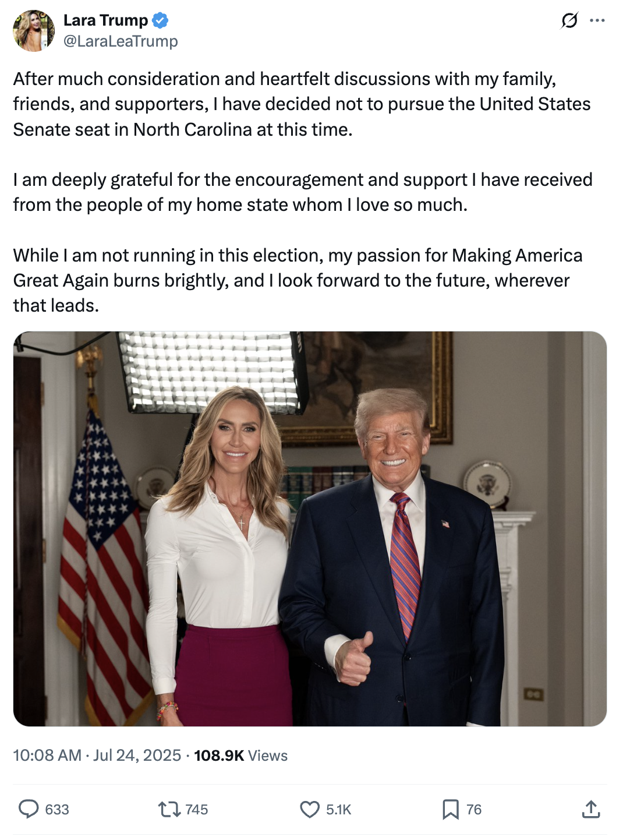Click the Making America Great Again paragraph
This screenshot has width=623, height=840.
pos(298,280)
